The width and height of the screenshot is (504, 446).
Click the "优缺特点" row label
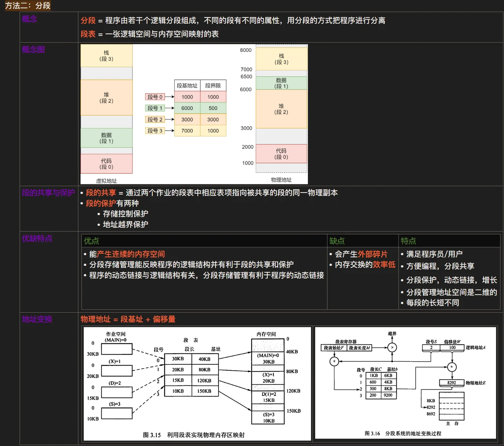pyautogui.click(x=37, y=238)
